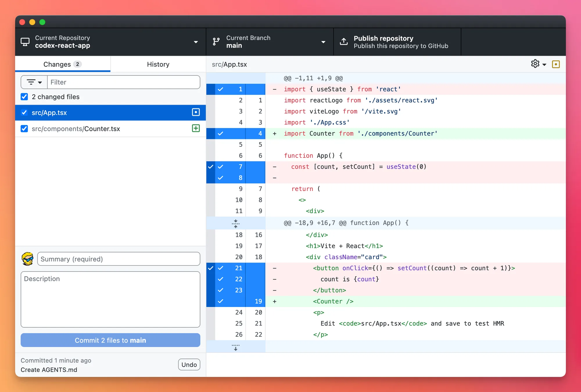
Task: Open the Current Branch main dropdown
Action: 270,42
